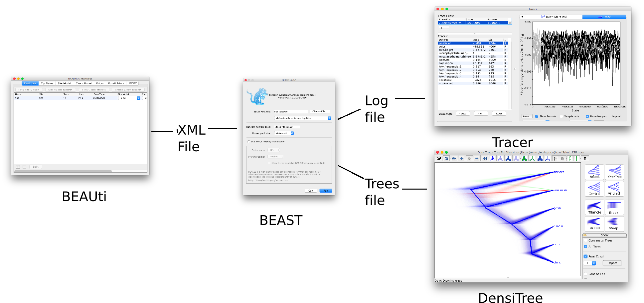Click the dark green tree icon in DensiTree toolbar
Viewport: 644px width, 303px height.
pos(524,159)
